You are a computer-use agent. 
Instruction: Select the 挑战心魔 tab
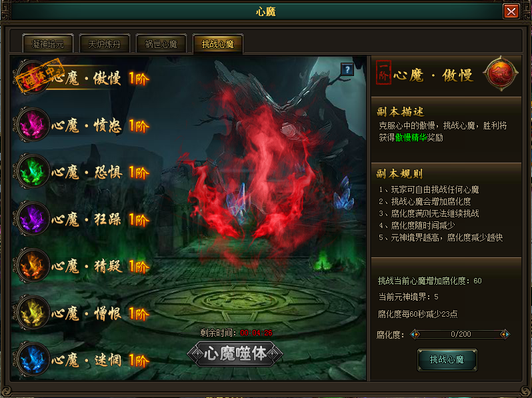(x=218, y=44)
